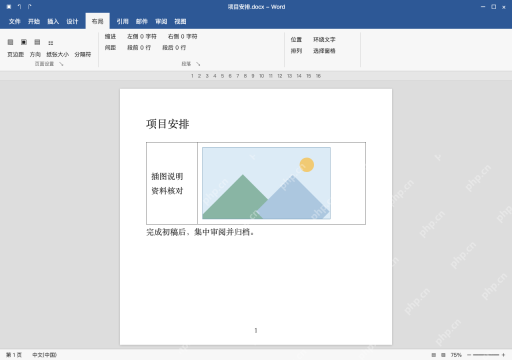Click the Redo arrow icon

(29, 7)
